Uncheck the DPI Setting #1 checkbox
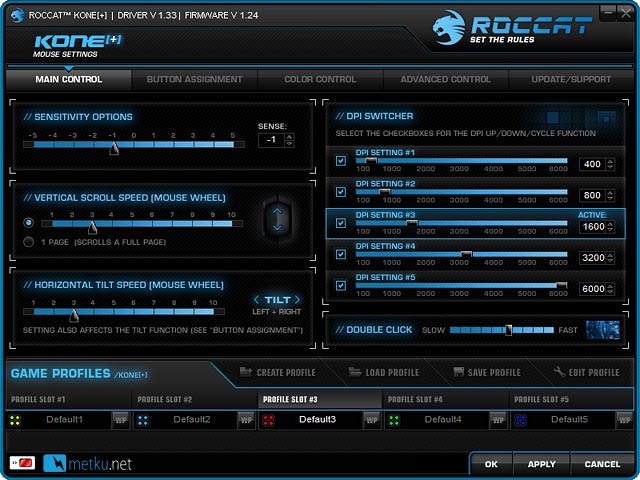The width and height of the screenshot is (640, 480). [341, 161]
